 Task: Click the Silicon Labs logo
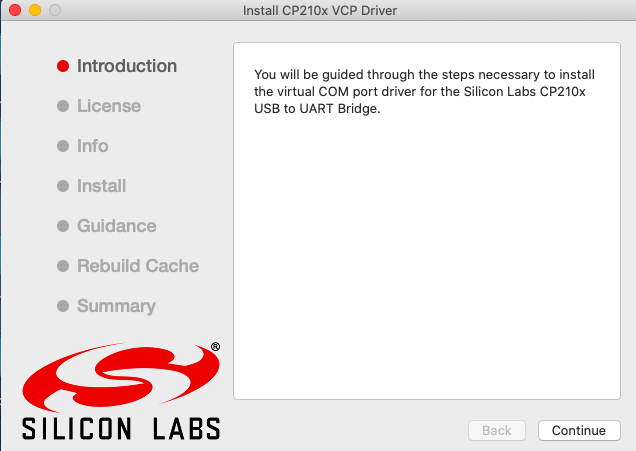click(x=121, y=391)
